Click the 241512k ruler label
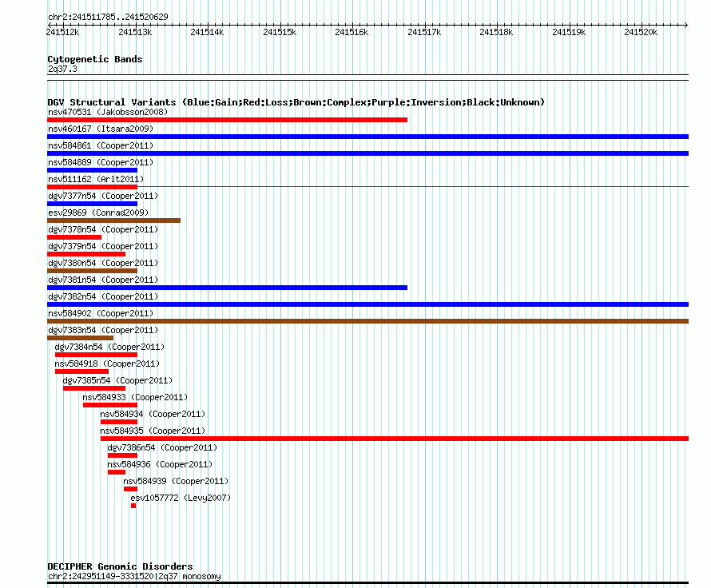Viewport: 711px width, 588px height. click(62, 32)
